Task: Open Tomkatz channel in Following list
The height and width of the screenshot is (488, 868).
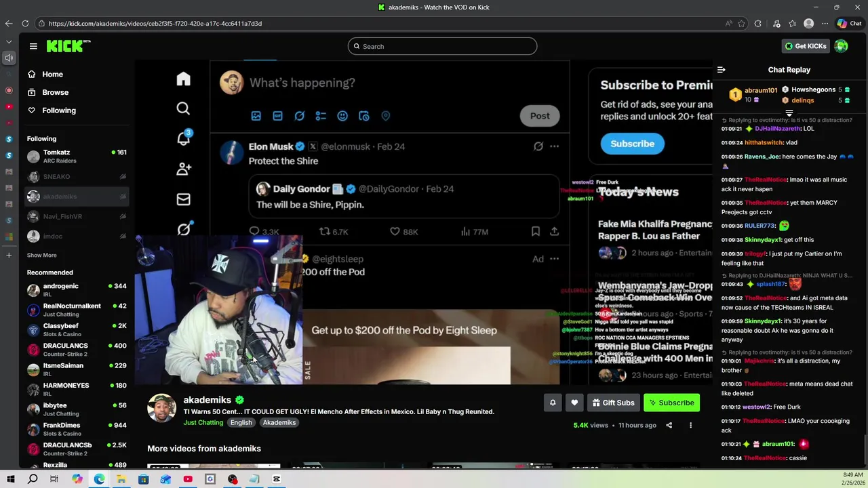Action: tap(77, 157)
